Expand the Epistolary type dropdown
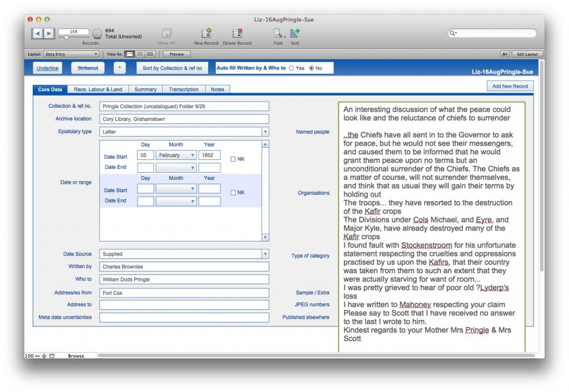The width and height of the screenshot is (569, 392). pyautogui.click(x=265, y=132)
